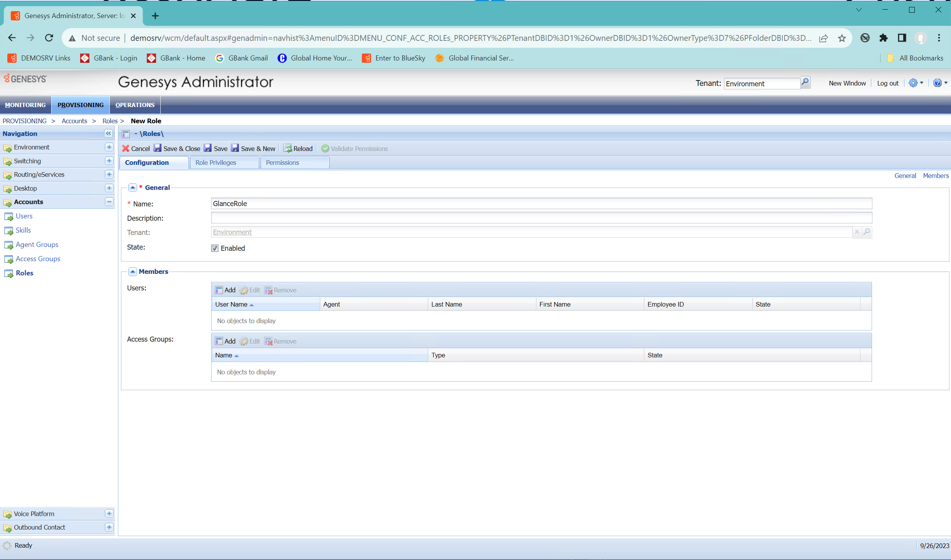The image size is (951, 560).
Task: Reload the role form
Action: 298,149
